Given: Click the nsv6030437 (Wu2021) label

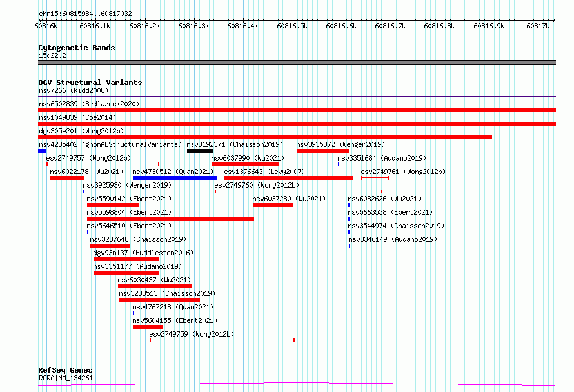Looking at the screenshot, I should [154, 280].
